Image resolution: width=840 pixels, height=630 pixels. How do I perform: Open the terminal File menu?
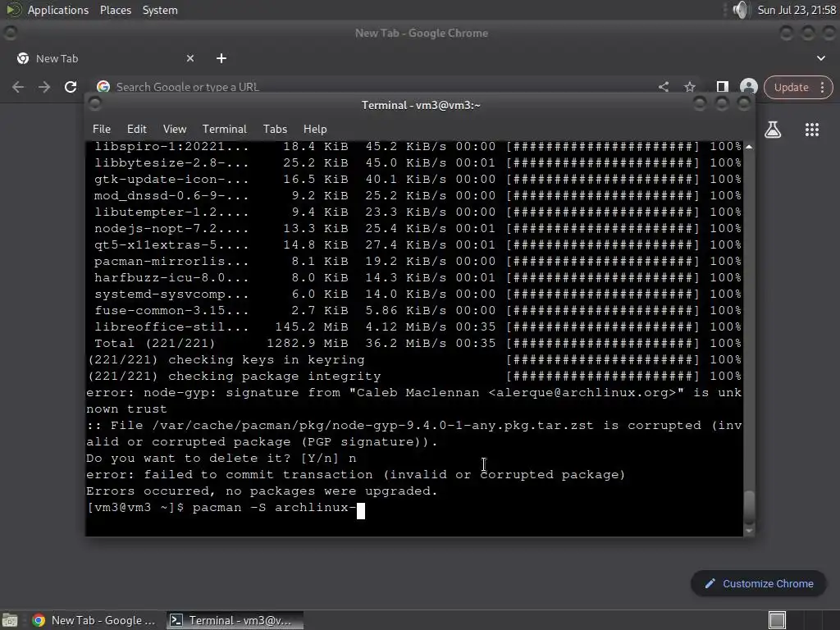pyautogui.click(x=101, y=129)
